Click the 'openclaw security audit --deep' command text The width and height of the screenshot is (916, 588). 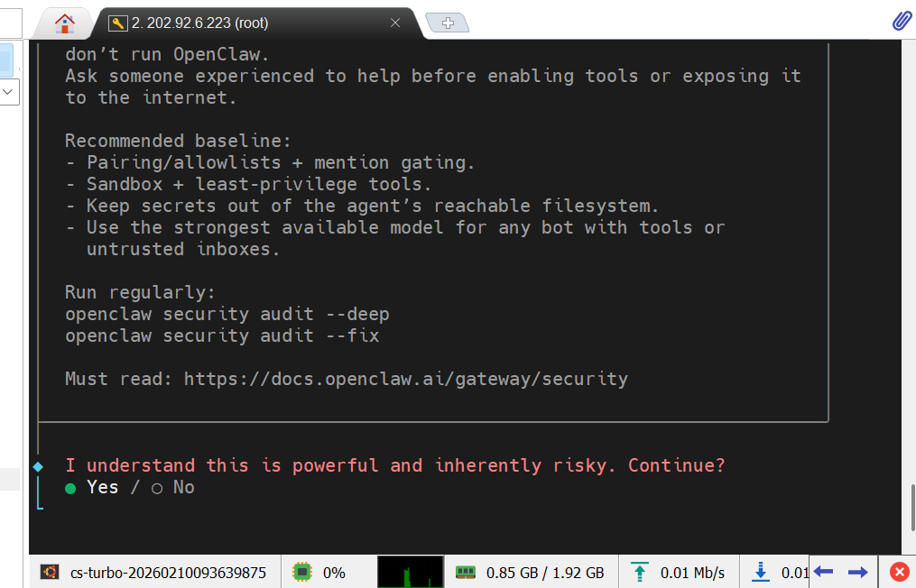point(227,314)
